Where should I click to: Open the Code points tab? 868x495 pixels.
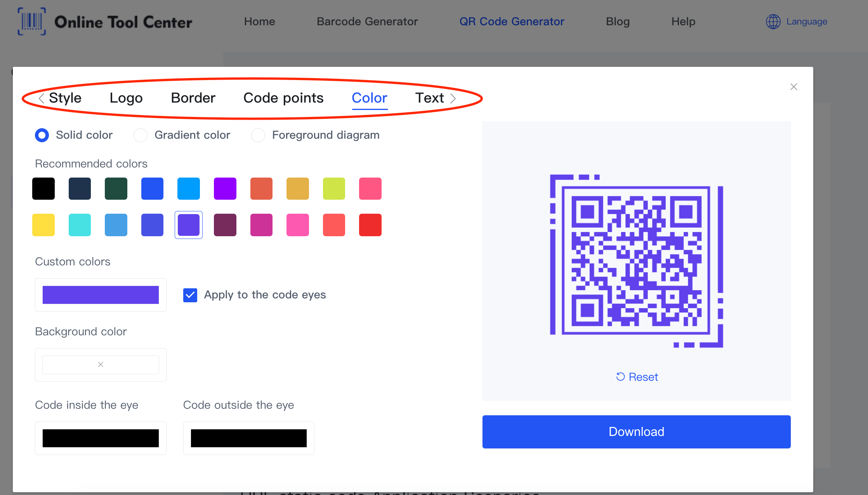tap(283, 97)
